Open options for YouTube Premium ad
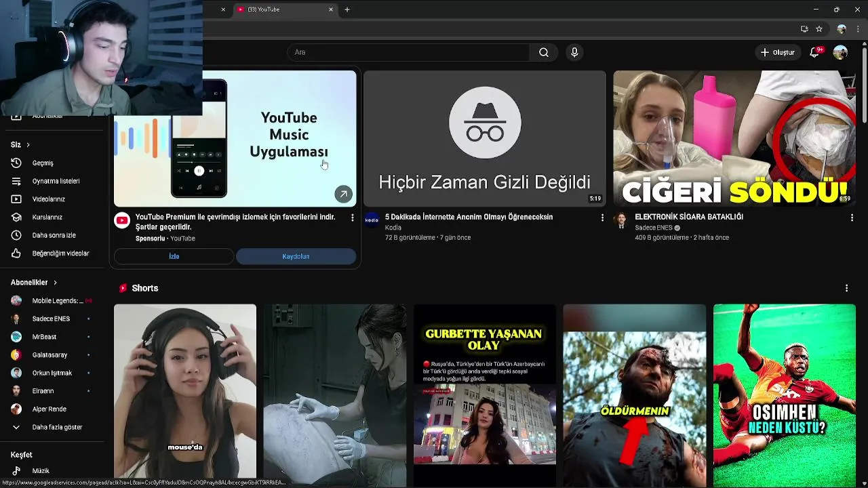The height and width of the screenshot is (488, 868). (x=352, y=218)
